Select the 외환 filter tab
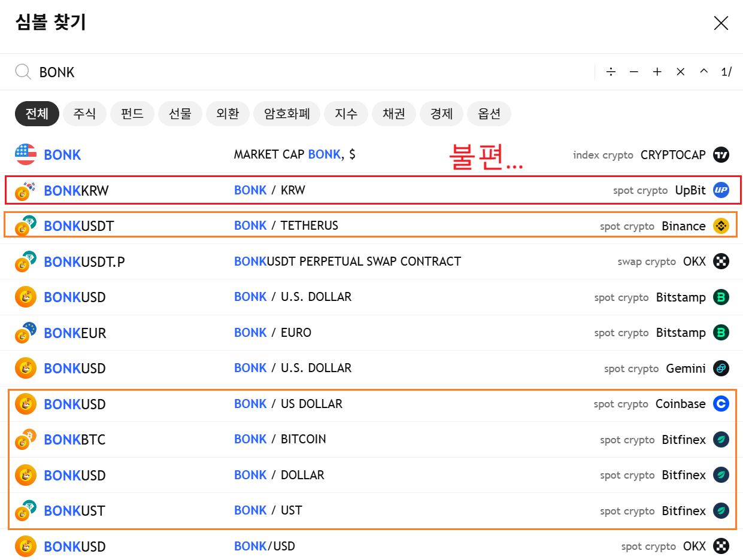 tap(228, 114)
